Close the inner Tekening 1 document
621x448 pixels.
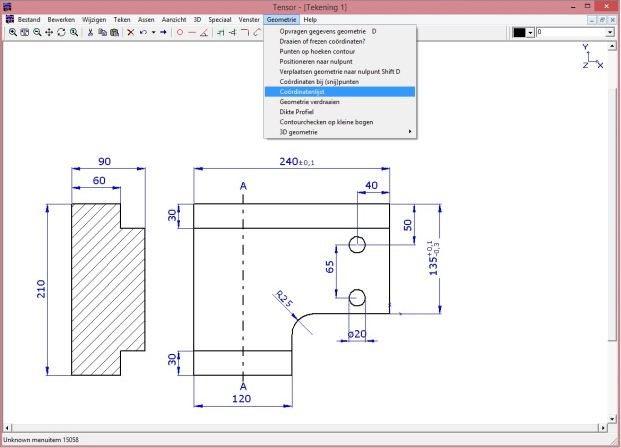coord(613,20)
